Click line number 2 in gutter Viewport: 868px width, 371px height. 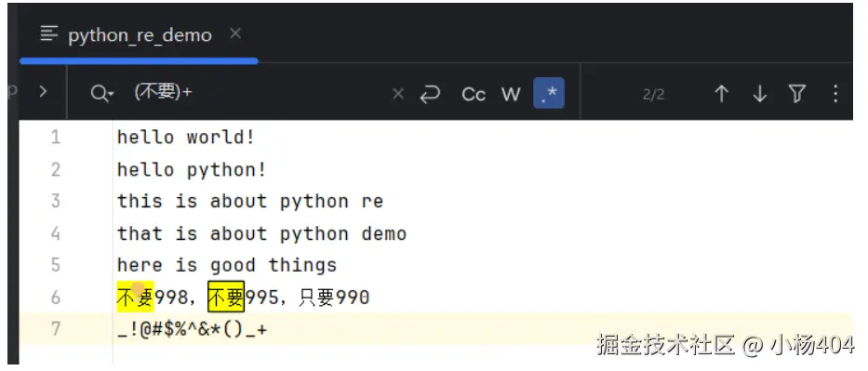pyautogui.click(x=56, y=169)
